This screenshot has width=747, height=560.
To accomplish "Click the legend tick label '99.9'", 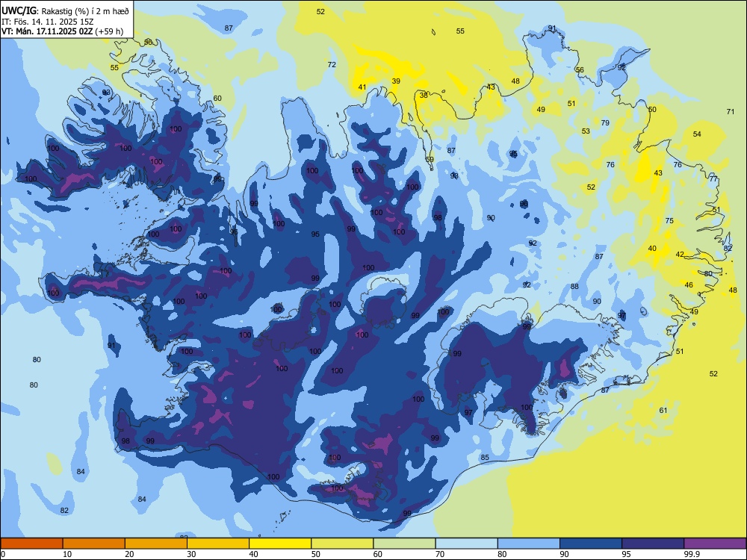I will [x=691, y=554].
